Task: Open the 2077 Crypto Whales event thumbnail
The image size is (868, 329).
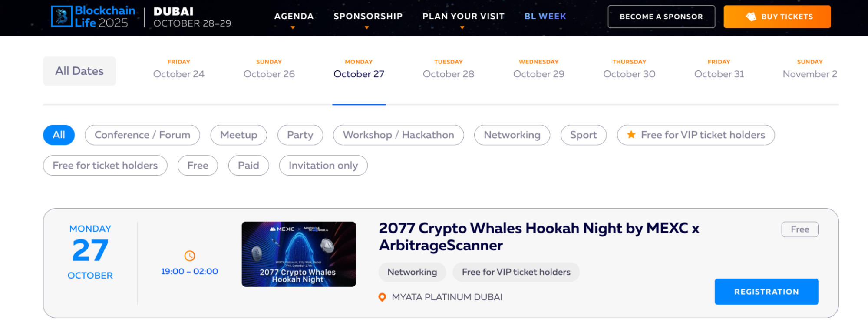Action: 299,254
